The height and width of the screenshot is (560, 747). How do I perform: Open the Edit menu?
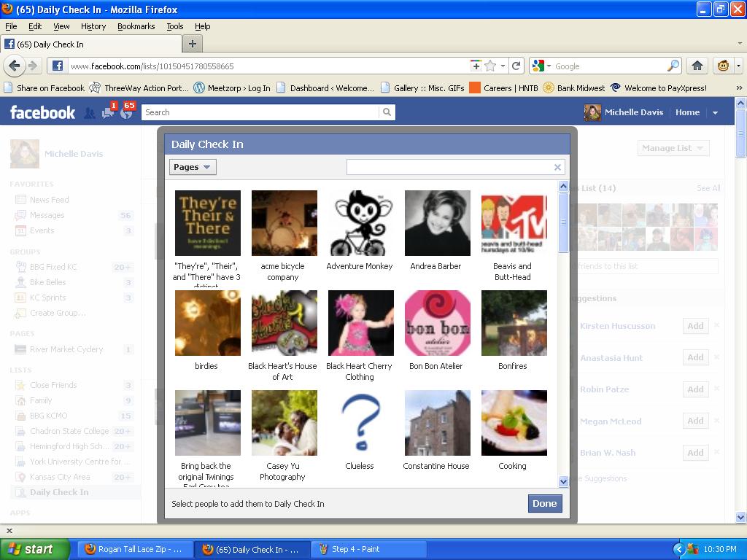point(35,26)
